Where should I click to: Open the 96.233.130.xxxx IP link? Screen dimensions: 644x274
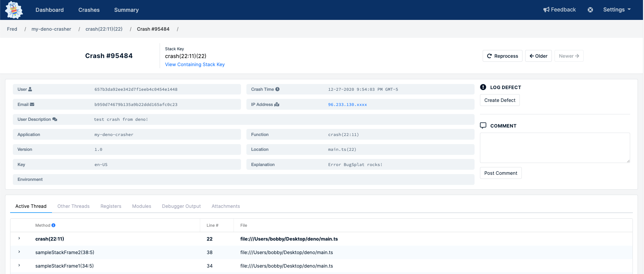click(347, 105)
